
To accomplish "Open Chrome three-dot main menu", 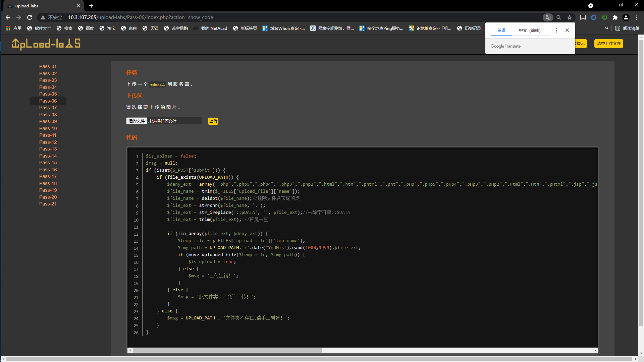I will point(637,17).
